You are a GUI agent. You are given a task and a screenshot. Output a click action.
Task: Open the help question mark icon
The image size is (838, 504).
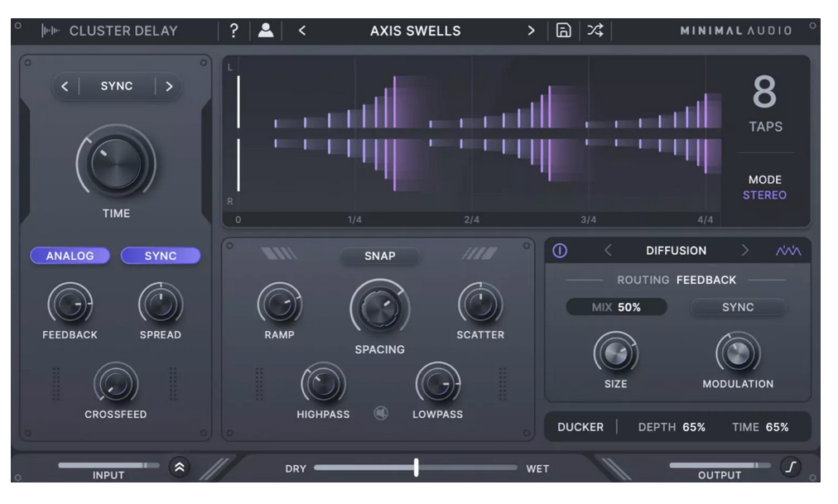tap(234, 31)
